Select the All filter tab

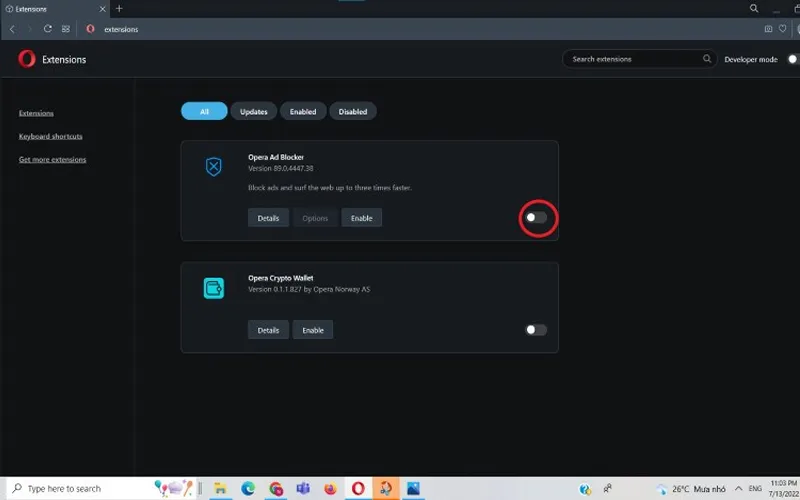point(204,111)
